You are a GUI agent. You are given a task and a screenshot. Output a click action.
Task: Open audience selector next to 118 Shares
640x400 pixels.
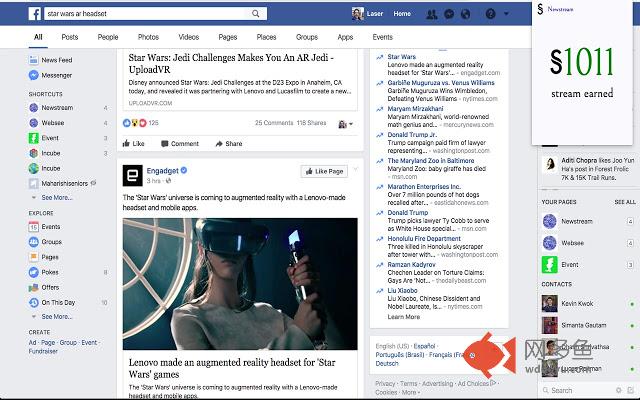(345, 124)
